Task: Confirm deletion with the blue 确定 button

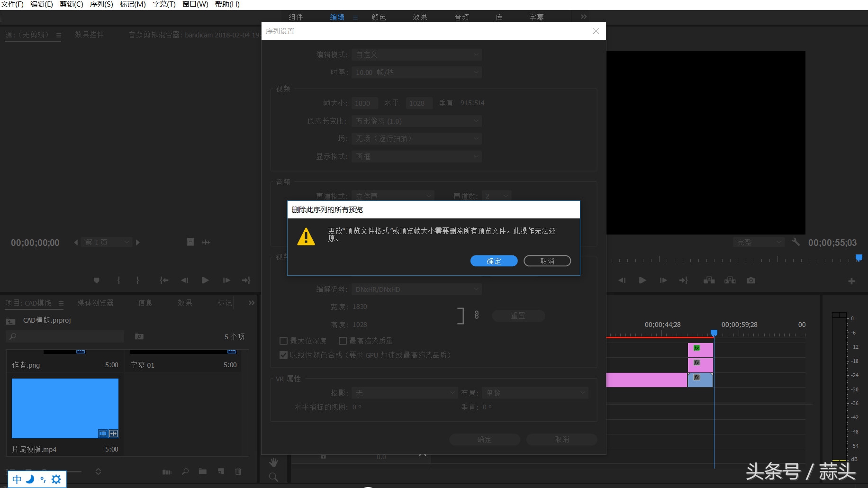Action: coord(494,261)
